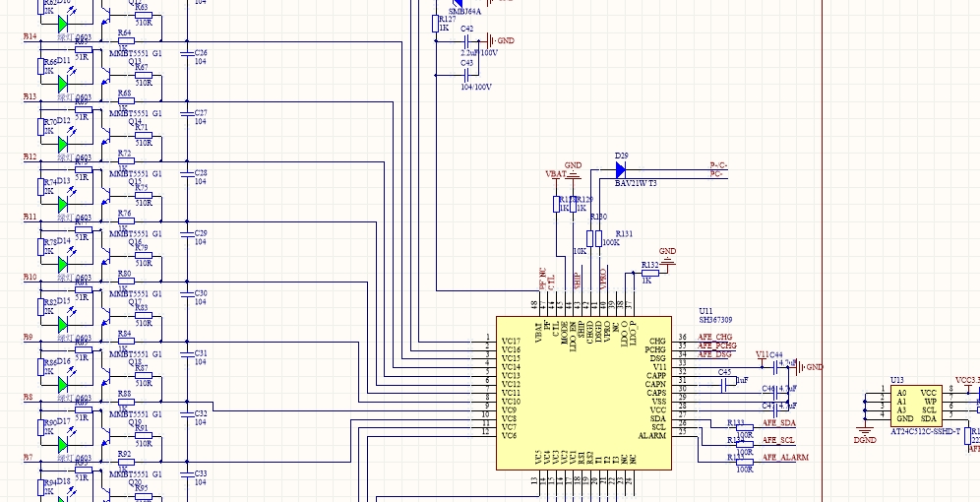
Task: Select green LED D12
Action: [x=63, y=144]
